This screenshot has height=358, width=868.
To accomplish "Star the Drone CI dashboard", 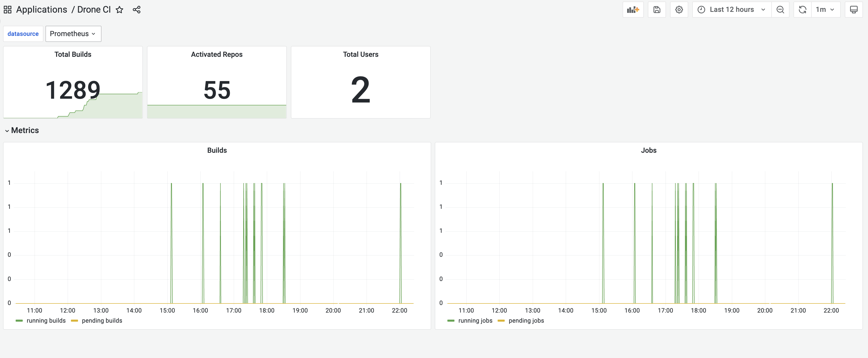I will (119, 10).
